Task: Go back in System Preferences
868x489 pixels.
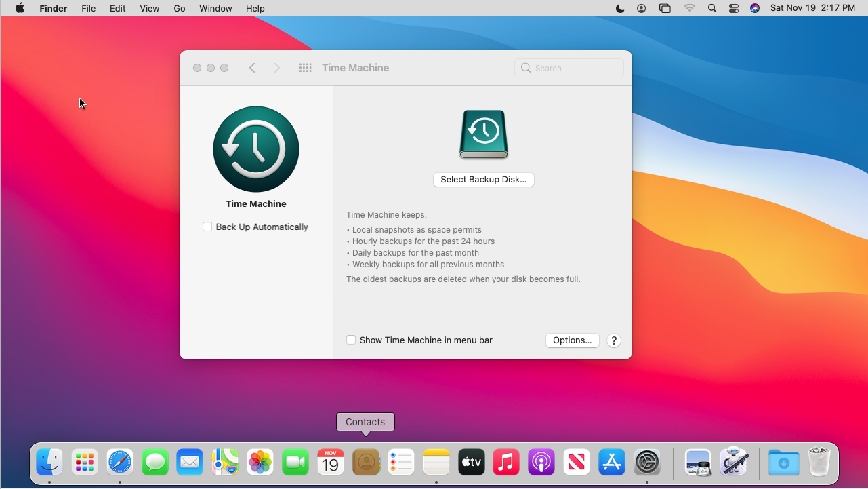Action: click(x=252, y=68)
